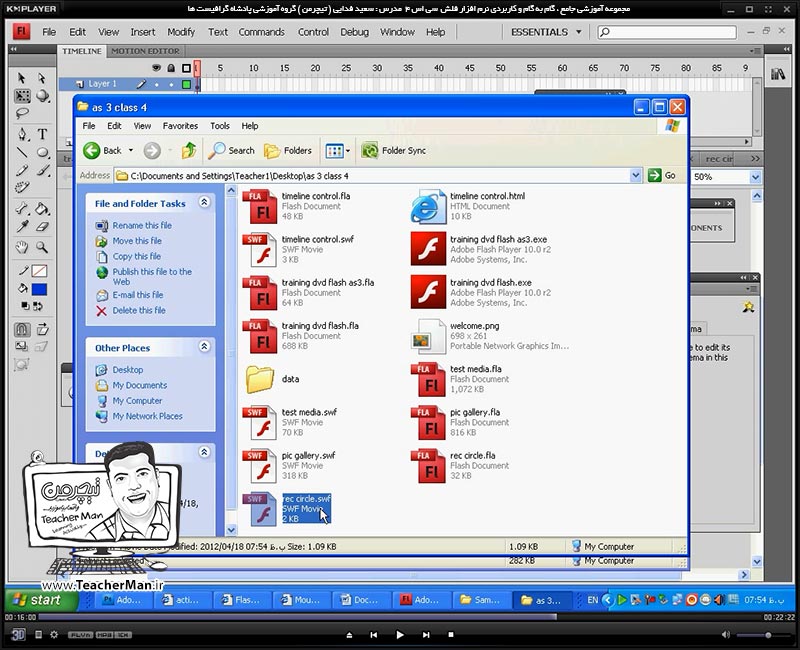This screenshot has height=650, width=800.
Task: Select the Eyedropper tool
Action: tap(22, 227)
